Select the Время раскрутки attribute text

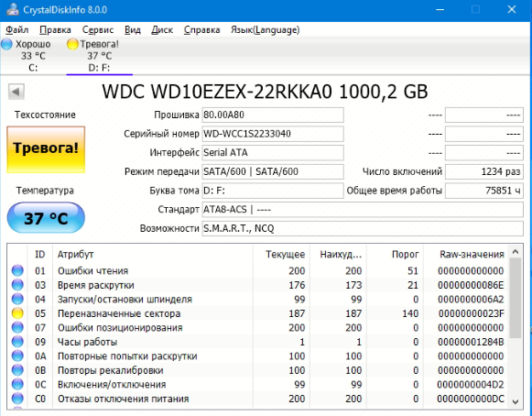(x=95, y=285)
